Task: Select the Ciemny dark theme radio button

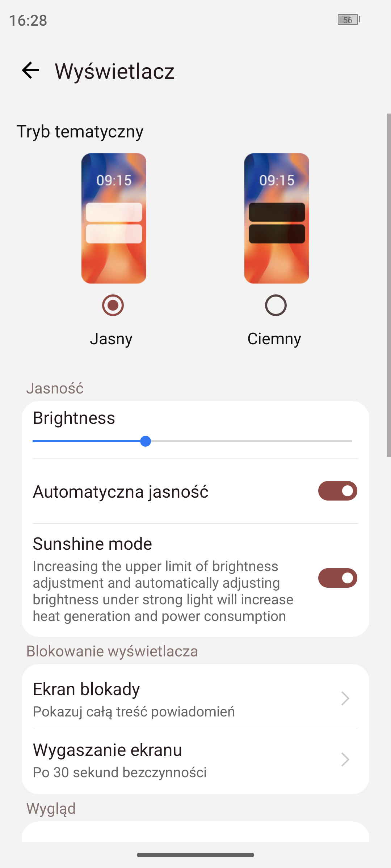Action: [x=276, y=305]
